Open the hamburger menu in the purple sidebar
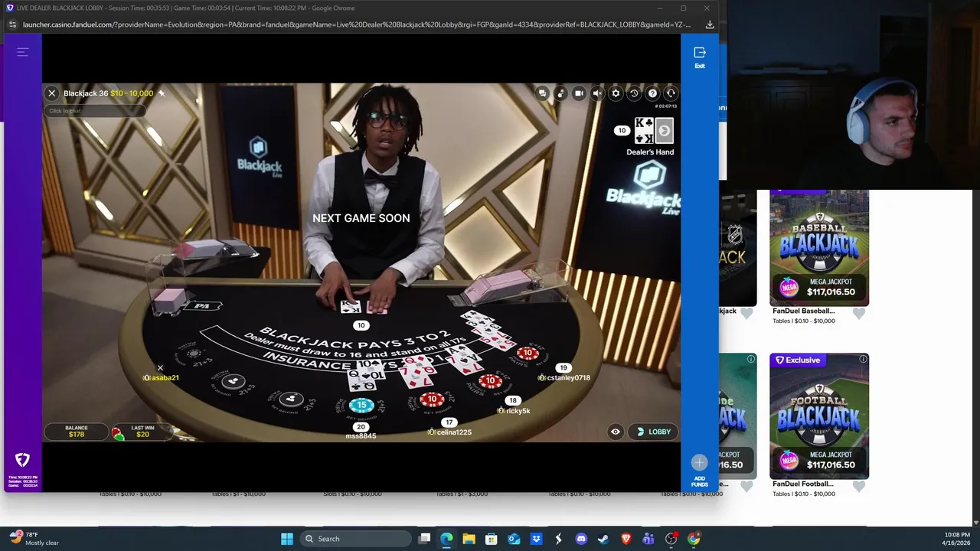The width and height of the screenshot is (980, 551). 22,52
